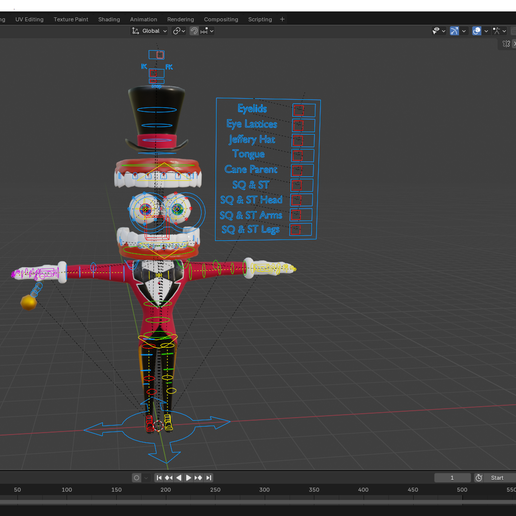
Task: Expand the gizmo options dropdown arrow
Action: pos(464,31)
